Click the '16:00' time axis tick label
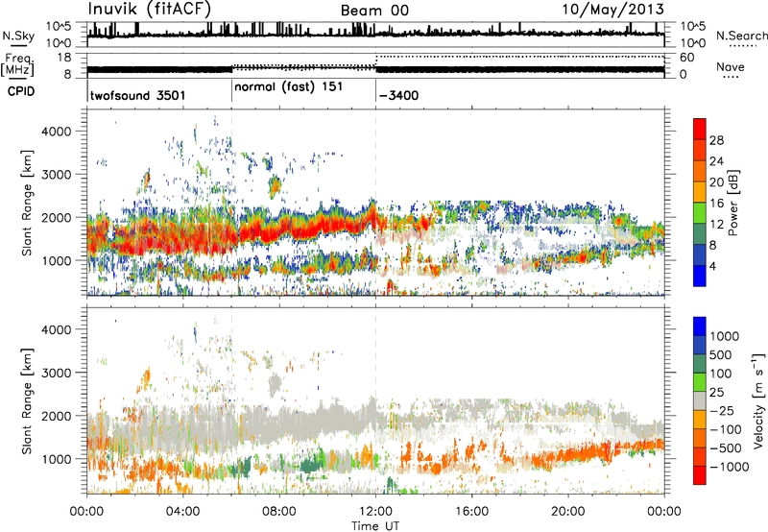768x532 pixels. 471,512
